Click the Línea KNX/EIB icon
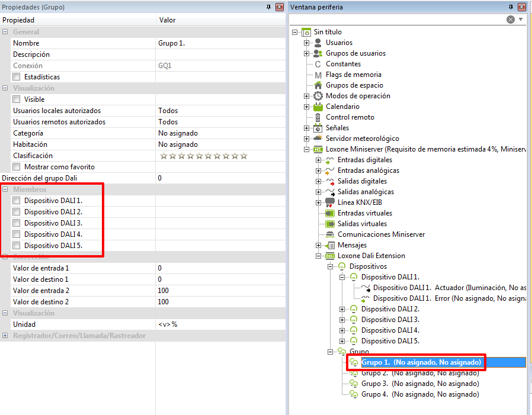 coord(330,202)
